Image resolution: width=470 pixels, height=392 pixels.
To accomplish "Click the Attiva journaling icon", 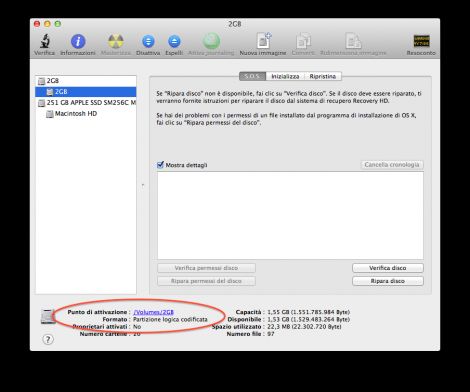I will pyautogui.click(x=211, y=41).
